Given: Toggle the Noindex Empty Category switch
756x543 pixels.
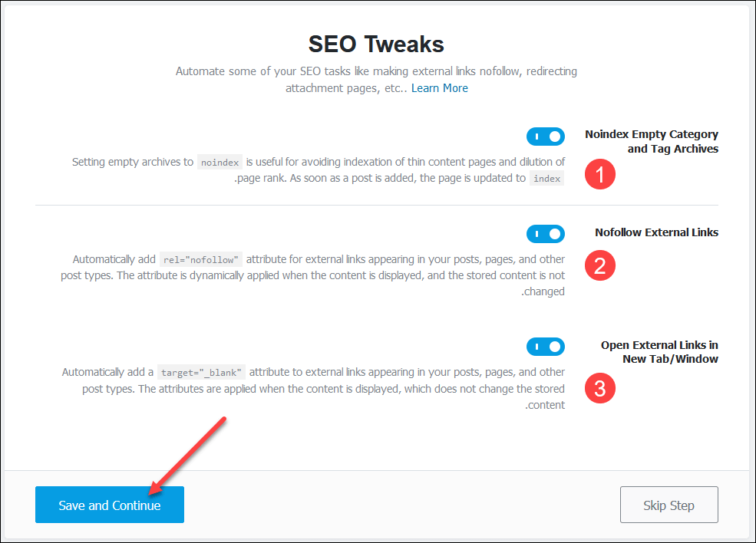Looking at the screenshot, I should coord(545,137).
